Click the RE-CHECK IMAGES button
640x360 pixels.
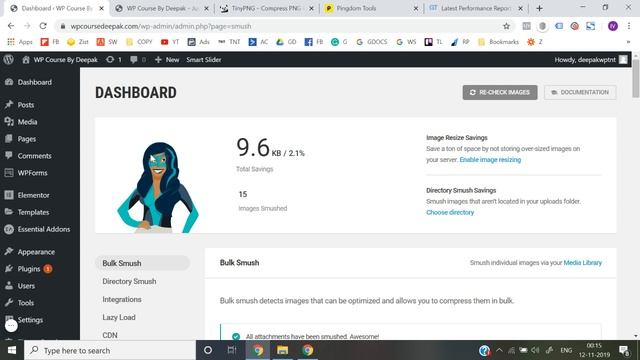[x=500, y=92]
